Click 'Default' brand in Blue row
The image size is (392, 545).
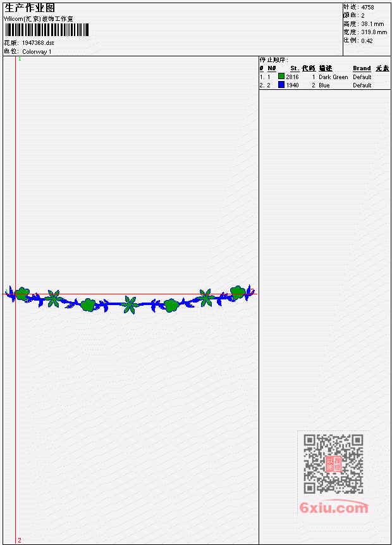[x=362, y=85]
